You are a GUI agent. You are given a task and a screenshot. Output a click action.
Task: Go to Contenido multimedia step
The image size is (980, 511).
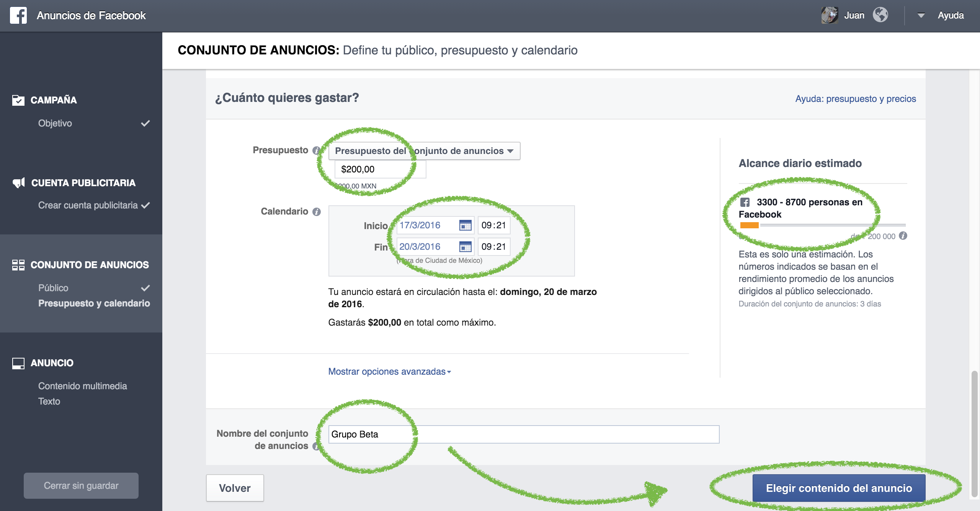pos(82,386)
